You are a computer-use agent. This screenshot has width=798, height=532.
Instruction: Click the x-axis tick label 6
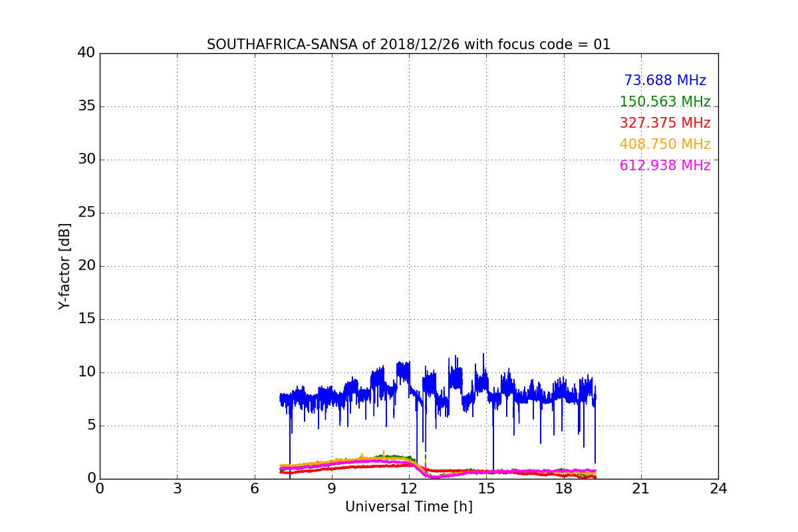pos(254,489)
